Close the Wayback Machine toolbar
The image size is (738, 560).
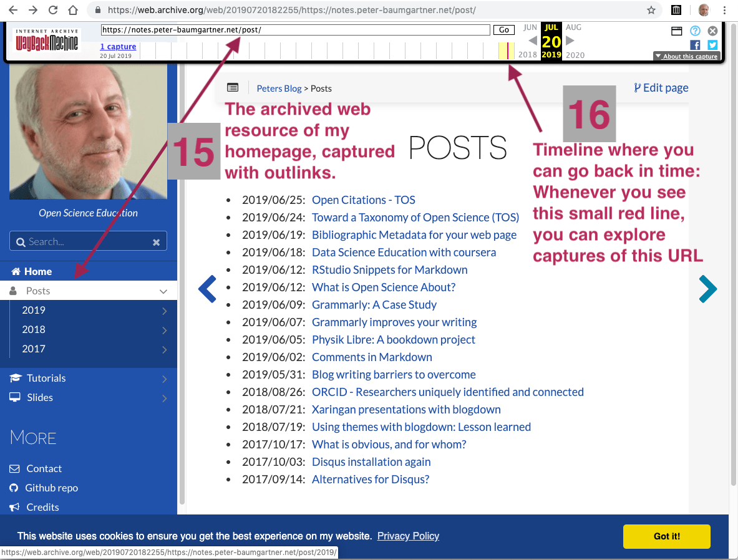(712, 31)
